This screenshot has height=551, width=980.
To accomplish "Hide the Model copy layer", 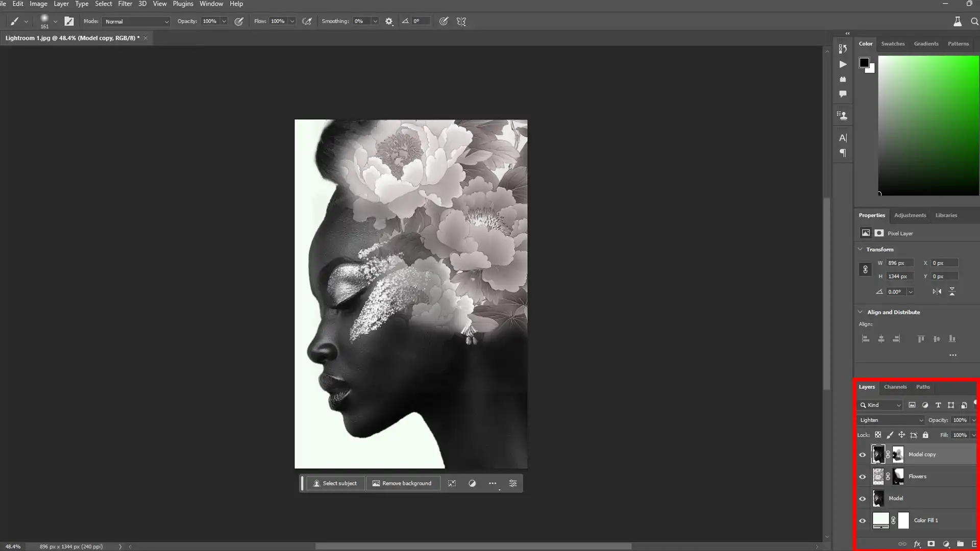I will tap(863, 455).
